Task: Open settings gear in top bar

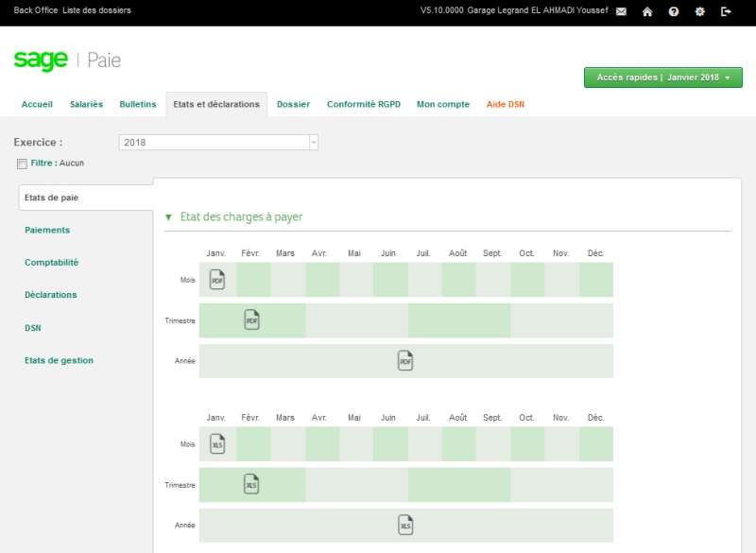Action: pyautogui.click(x=700, y=11)
